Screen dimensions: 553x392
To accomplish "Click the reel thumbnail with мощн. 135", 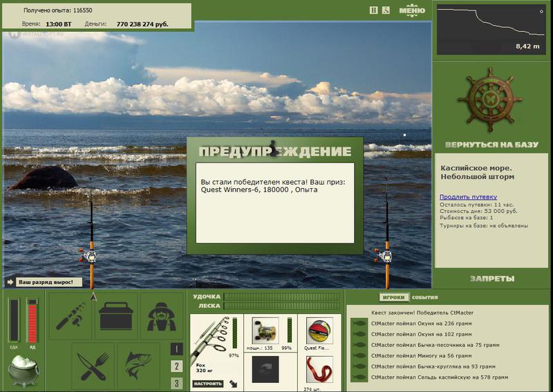I will (265, 330).
